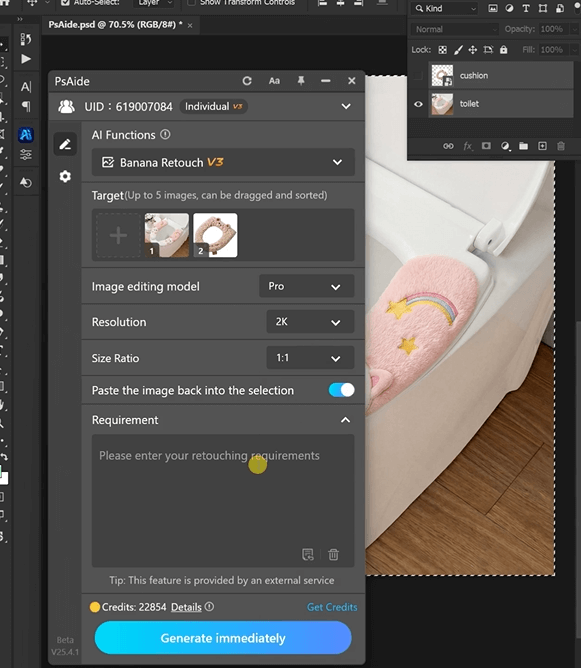Open credit Details link
This screenshot has width=581, height=668.
coord(186,607)
